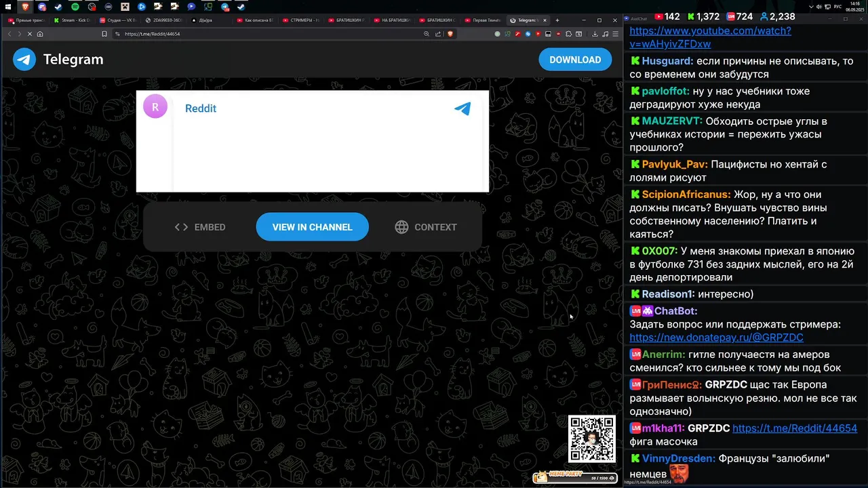Click the Windows Start button

pos(8,7)
